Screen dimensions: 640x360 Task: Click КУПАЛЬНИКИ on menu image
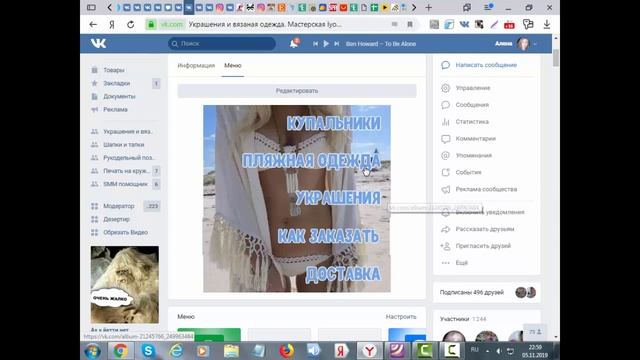333,123
